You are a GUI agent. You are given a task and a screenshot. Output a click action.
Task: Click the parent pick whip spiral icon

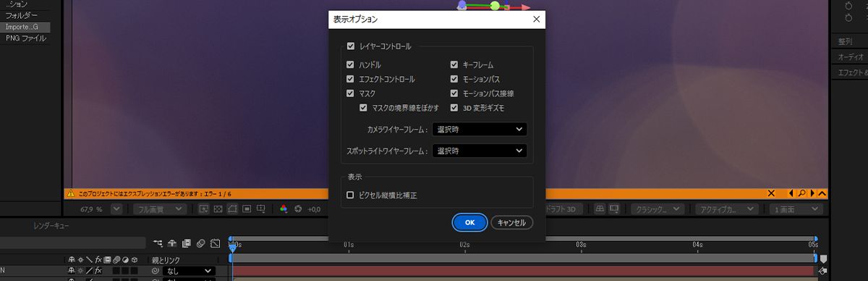coord(155,271)
